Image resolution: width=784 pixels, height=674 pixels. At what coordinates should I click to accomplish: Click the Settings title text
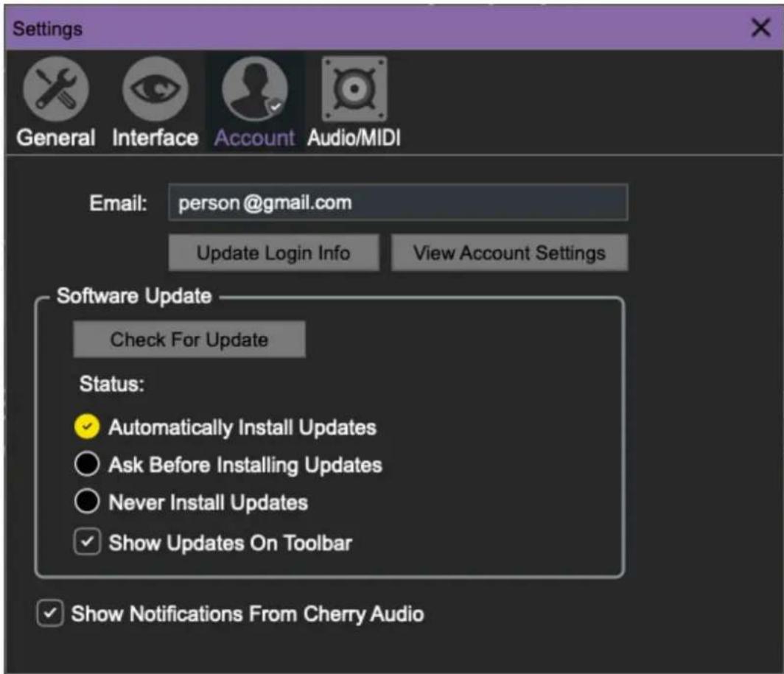(47, 29)
